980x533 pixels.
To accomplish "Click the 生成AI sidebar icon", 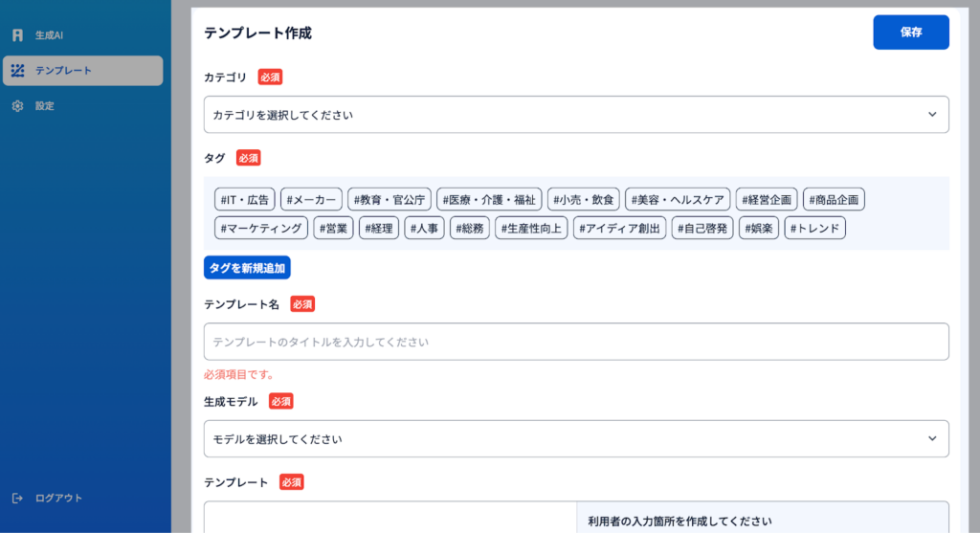I will coord(17,35).
